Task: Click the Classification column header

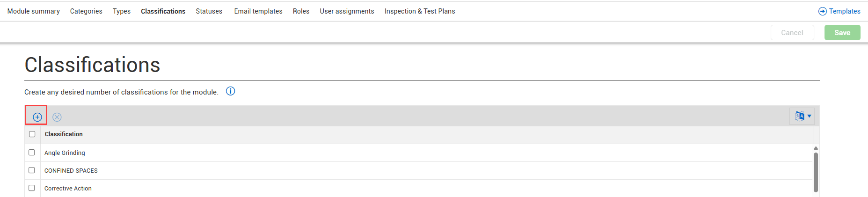Action: [64, 134]
